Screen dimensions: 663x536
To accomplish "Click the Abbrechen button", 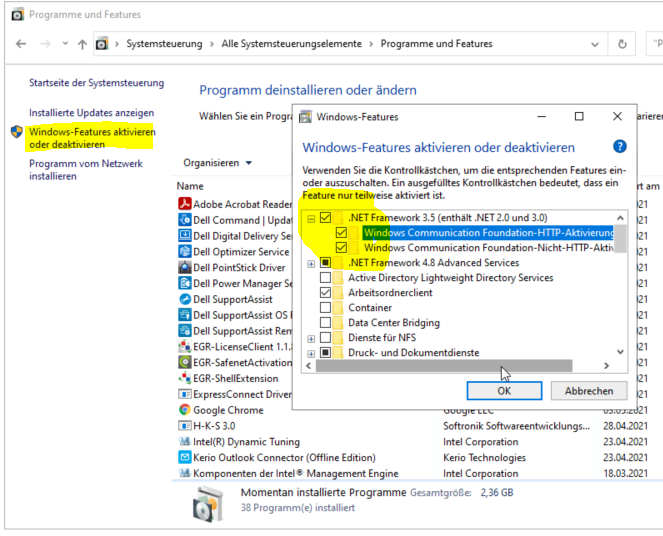I will click(589, 391).
